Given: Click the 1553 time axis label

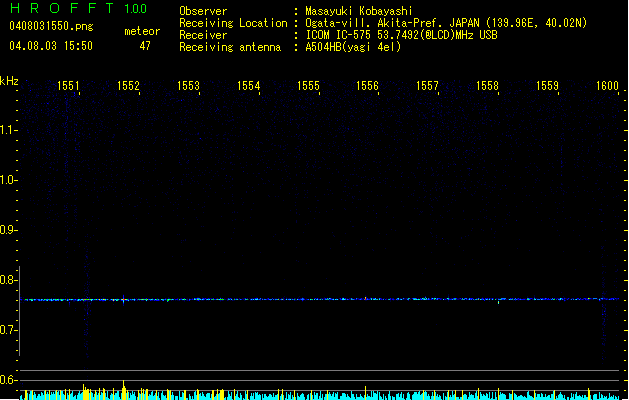Looking at the screenshot, I should pos(188,85).
